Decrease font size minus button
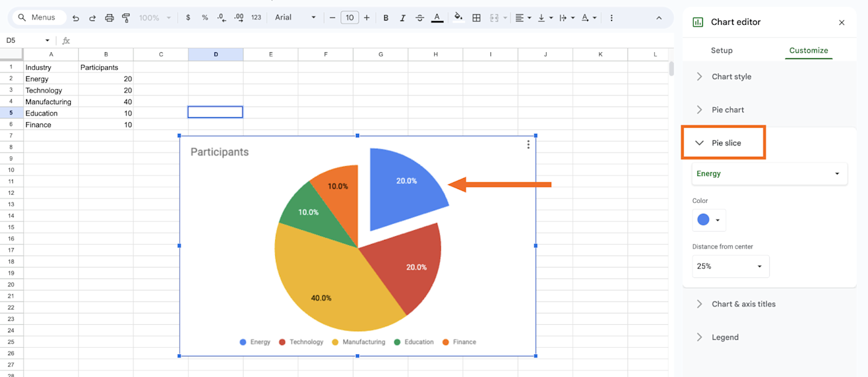This screenshot has width=868, height=377. (x=332, y=18)
